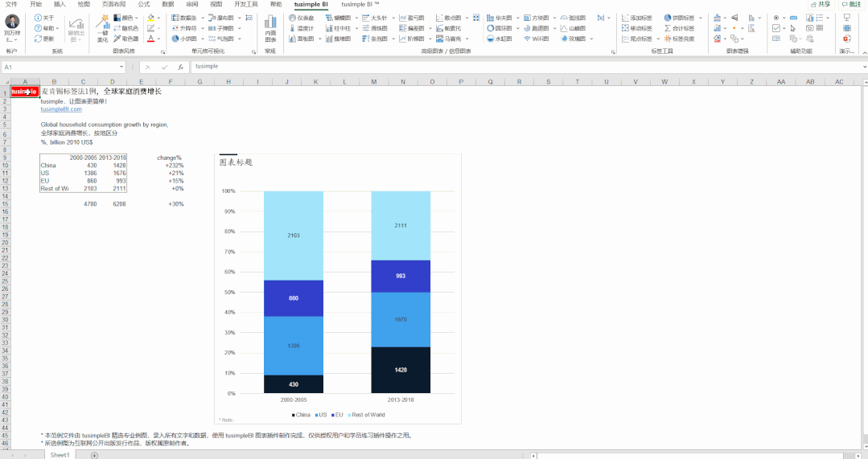Viewport: 868px width, 459px height.
Task: Open the tusimpleBI.com hyperlink
Action: 61,109
